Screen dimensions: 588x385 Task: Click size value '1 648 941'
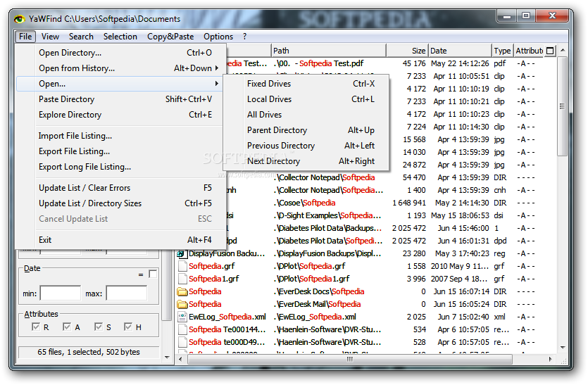point(408,203)
